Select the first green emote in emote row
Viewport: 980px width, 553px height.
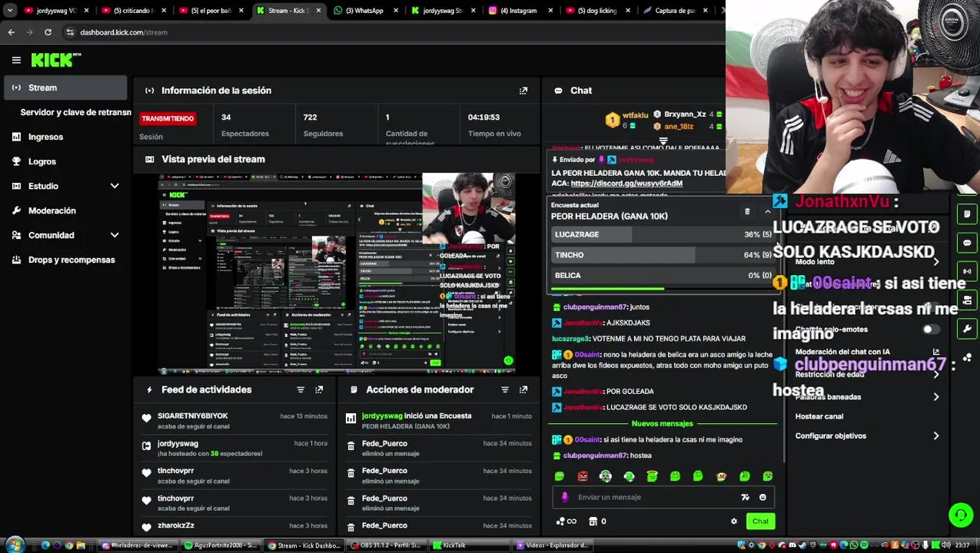tap(560, 476)
